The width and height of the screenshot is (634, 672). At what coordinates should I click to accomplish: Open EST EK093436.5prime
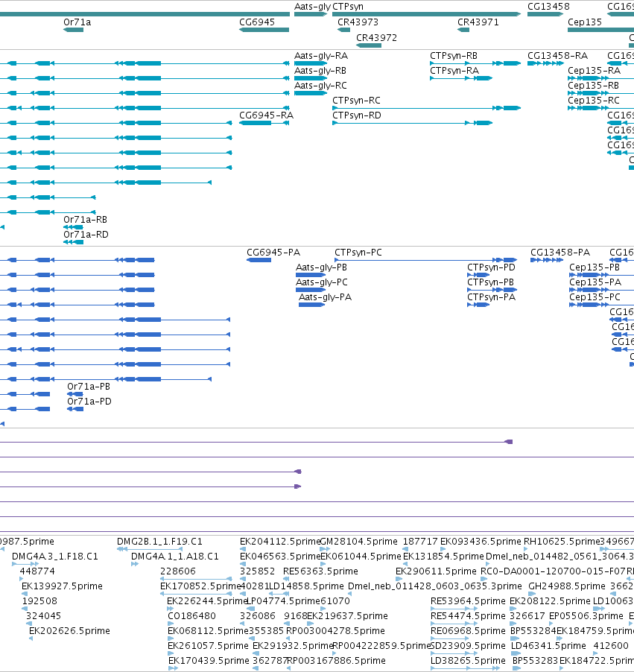(x=481, y=542)
